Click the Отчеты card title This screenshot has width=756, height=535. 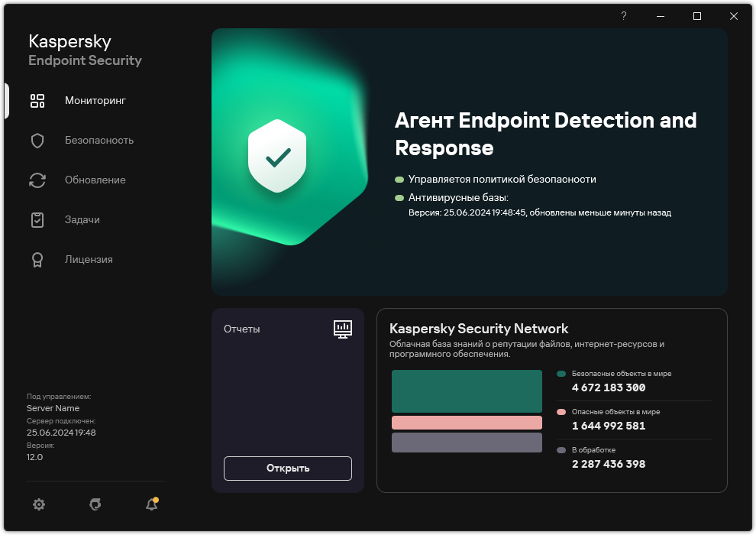[x=242, y=329]
